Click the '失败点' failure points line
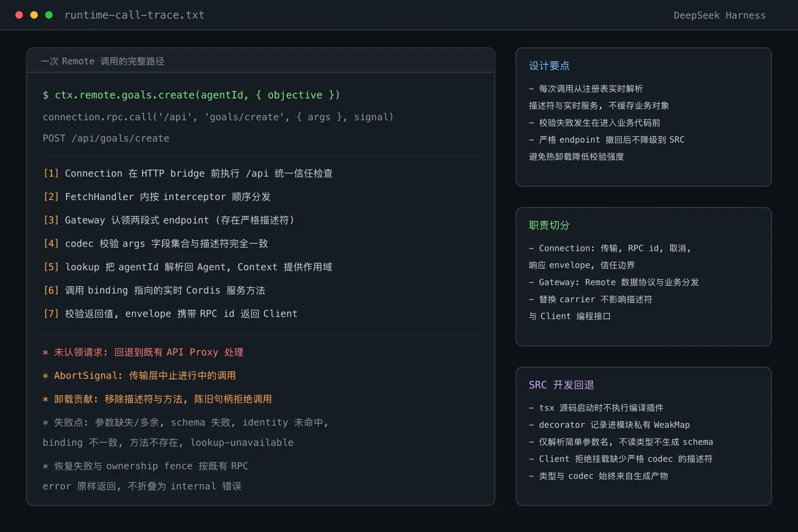Image resolution: width=798 pixels, height=532 pixels. (x=186, y=422)
